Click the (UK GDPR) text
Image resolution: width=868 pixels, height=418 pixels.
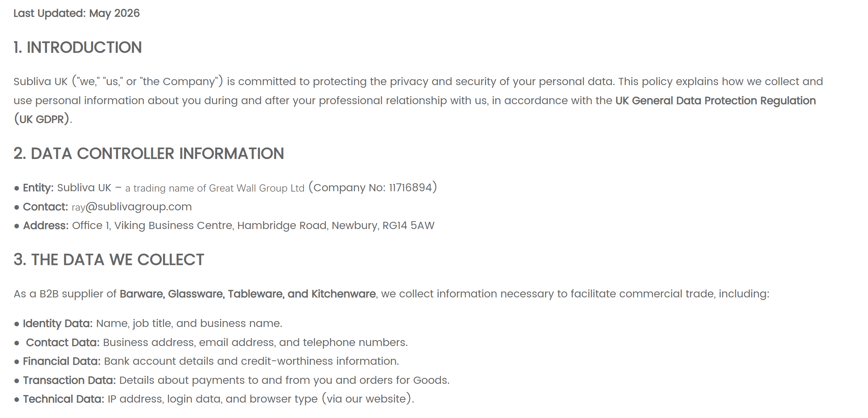[x=42, y=119]
